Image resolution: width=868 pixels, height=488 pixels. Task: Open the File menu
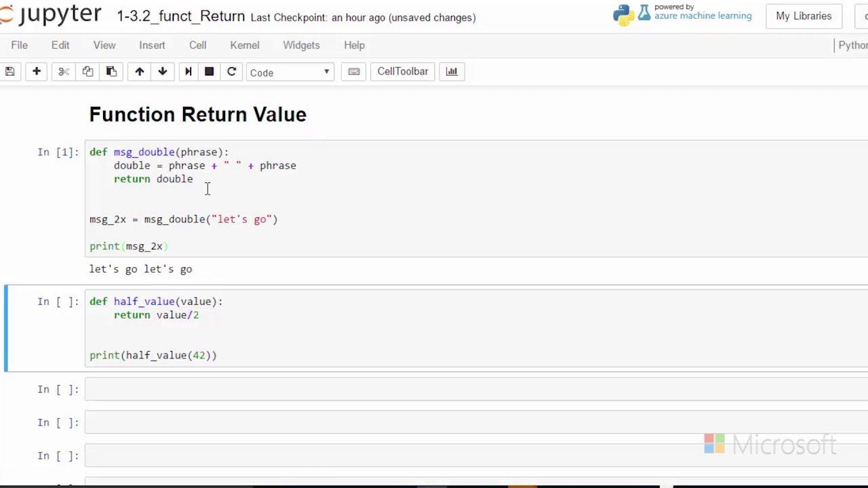point(19,45)
